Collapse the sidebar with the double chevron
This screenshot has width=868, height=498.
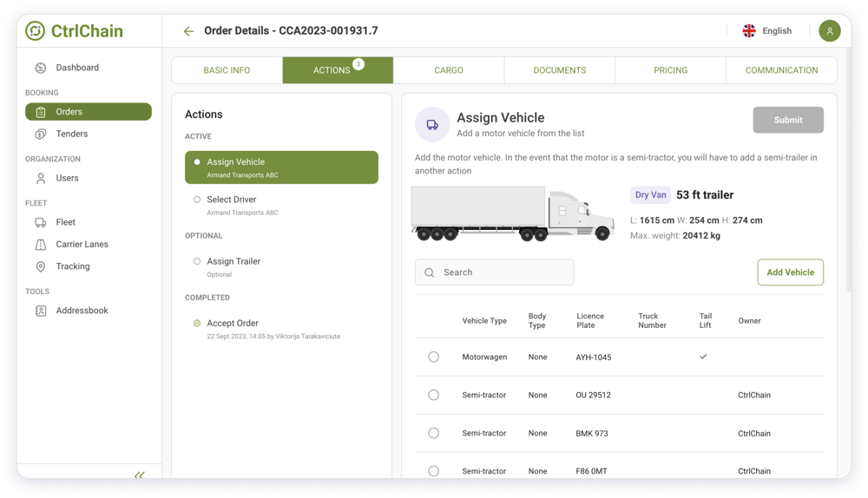[x=140, y=475]
